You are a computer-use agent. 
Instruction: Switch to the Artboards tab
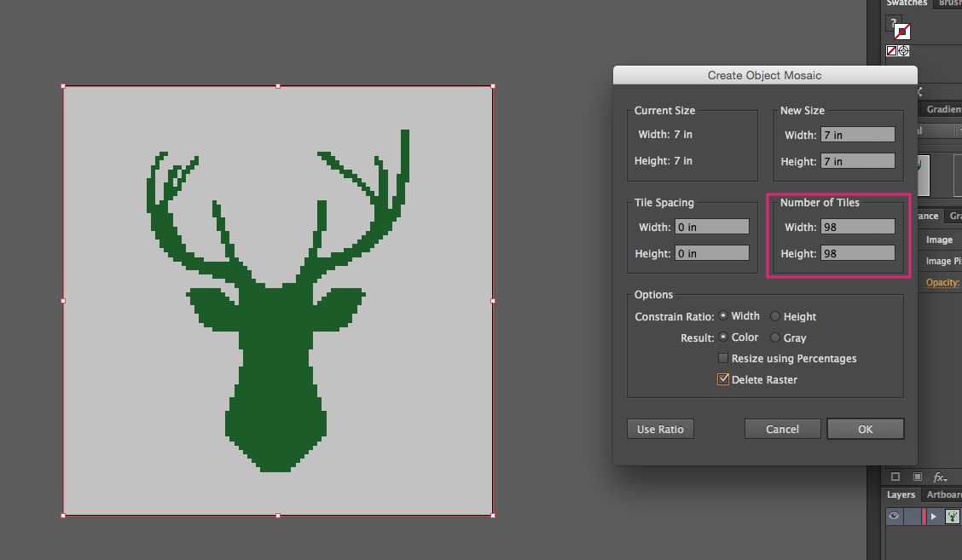coord(943,495)
